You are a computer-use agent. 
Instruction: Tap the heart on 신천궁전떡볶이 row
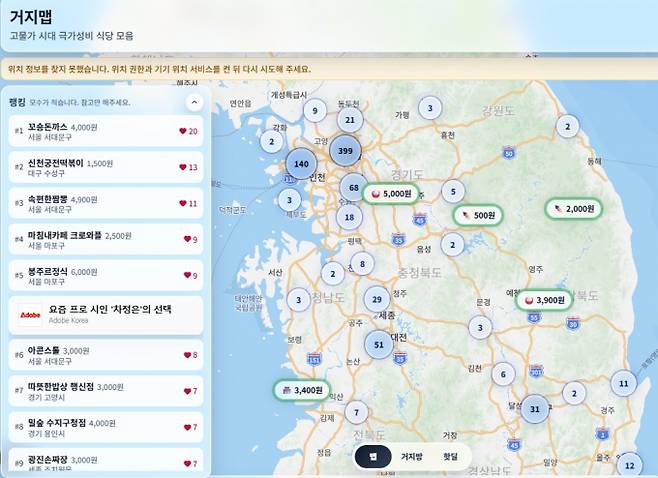pyautogui.click(x=183, y=167)
